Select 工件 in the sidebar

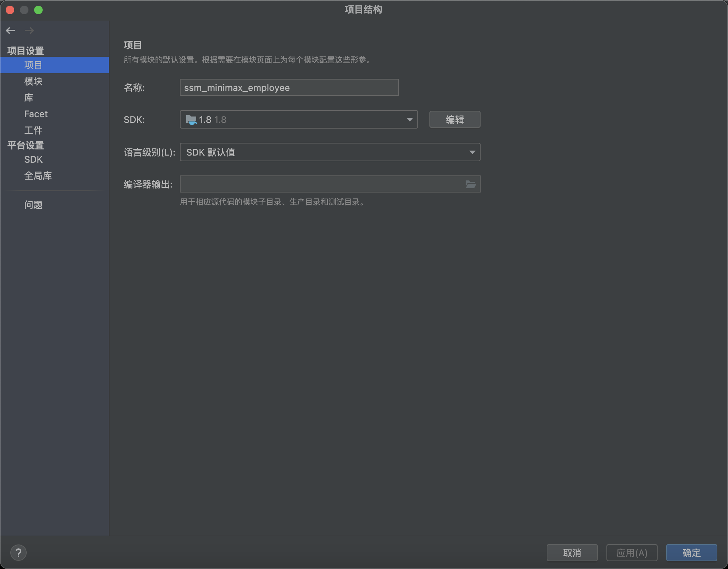[33, 130]
